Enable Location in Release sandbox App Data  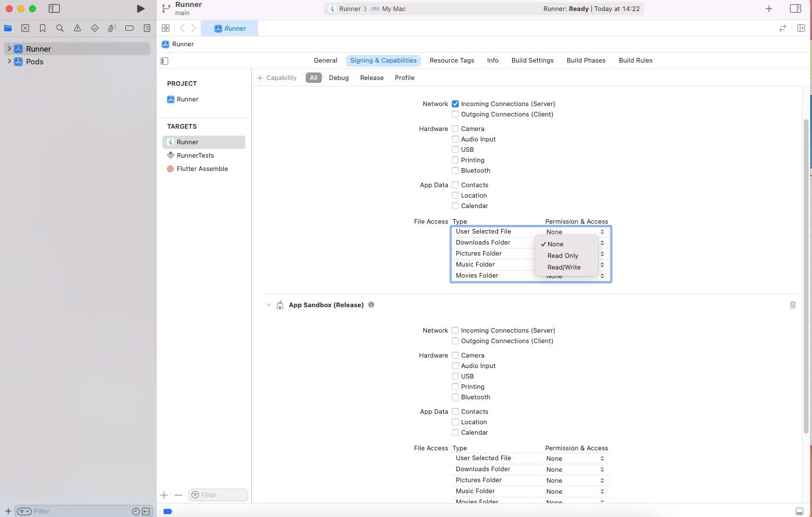455,422
